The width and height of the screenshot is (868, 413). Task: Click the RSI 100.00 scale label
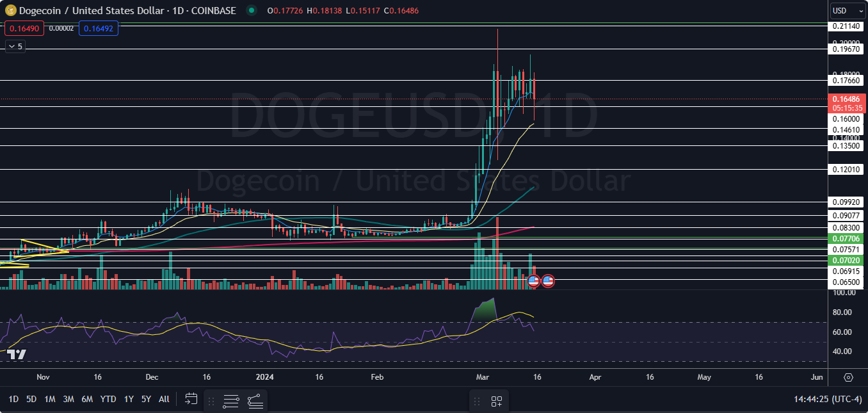pos(845,293)
